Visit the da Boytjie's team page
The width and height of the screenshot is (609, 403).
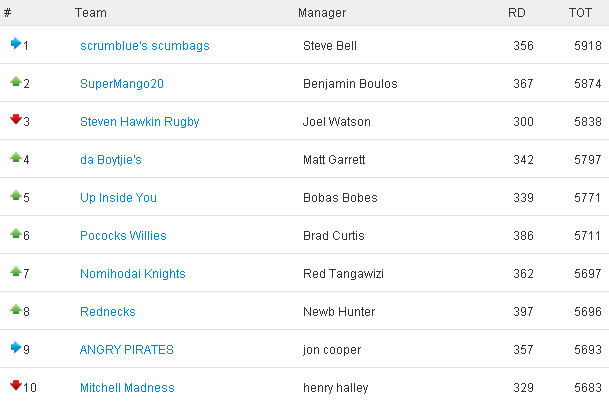[111, 160]
